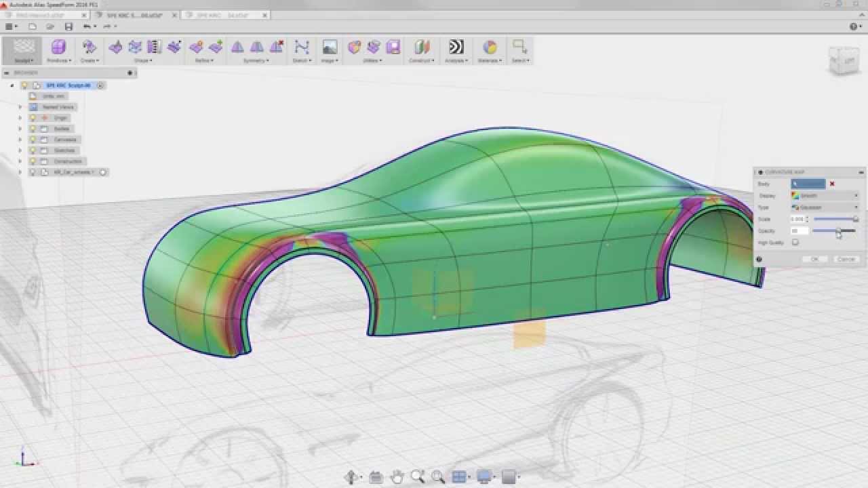The height and width of the screenshot is (488, 868).
Task: Toggle visibility bulb of the root document node
Action: click(24, 85)
